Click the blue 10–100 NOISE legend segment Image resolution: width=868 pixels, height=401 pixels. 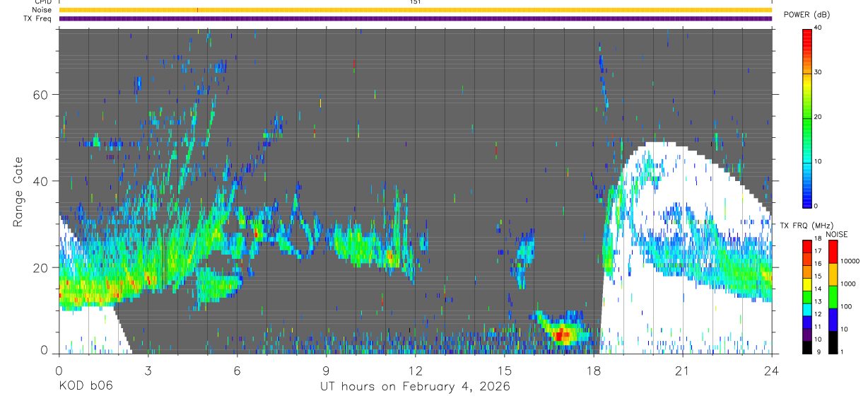tap(833, 320)
